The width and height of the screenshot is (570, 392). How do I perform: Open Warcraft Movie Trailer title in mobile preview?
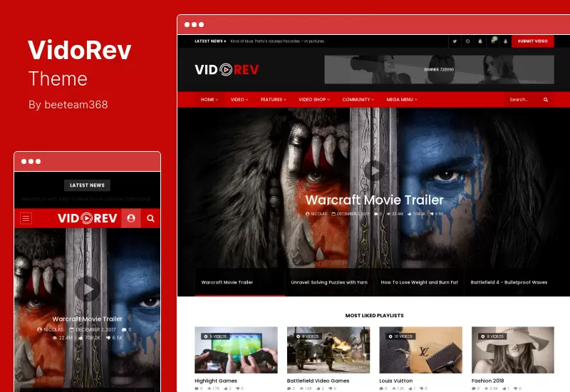pos(87,319)
